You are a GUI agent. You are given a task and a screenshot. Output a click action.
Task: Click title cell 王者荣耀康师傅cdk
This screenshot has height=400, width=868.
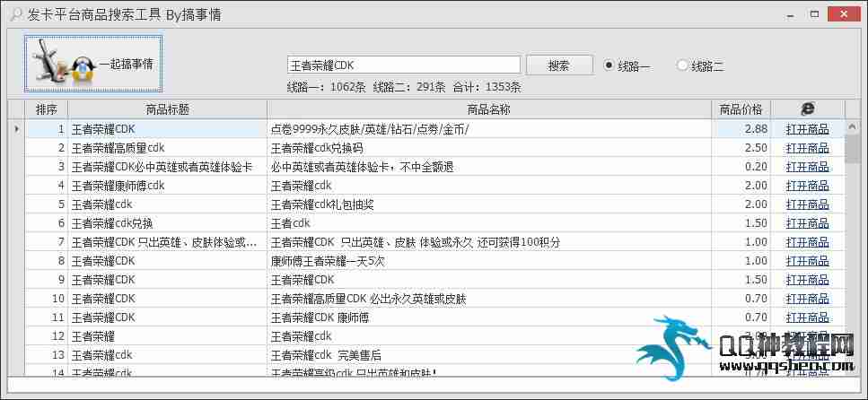167,186
